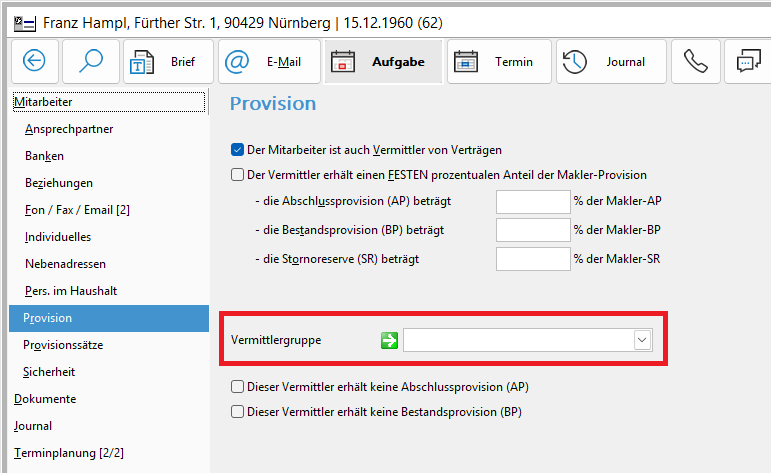Enable the FESTEN prozentualen Anteil checkbox
The image size is (771, 473).
click(238, 175)
